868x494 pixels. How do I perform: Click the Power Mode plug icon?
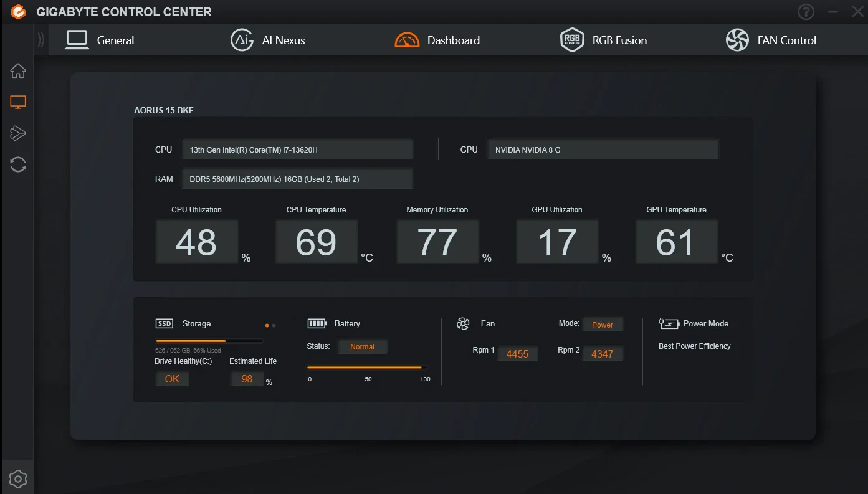[x=669, y=323]
